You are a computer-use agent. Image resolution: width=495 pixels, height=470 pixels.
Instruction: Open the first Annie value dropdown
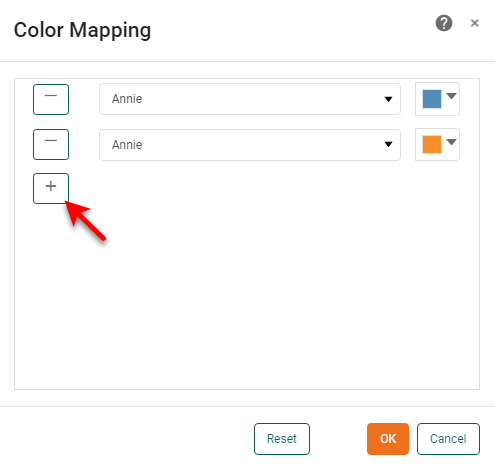point(250,99)
